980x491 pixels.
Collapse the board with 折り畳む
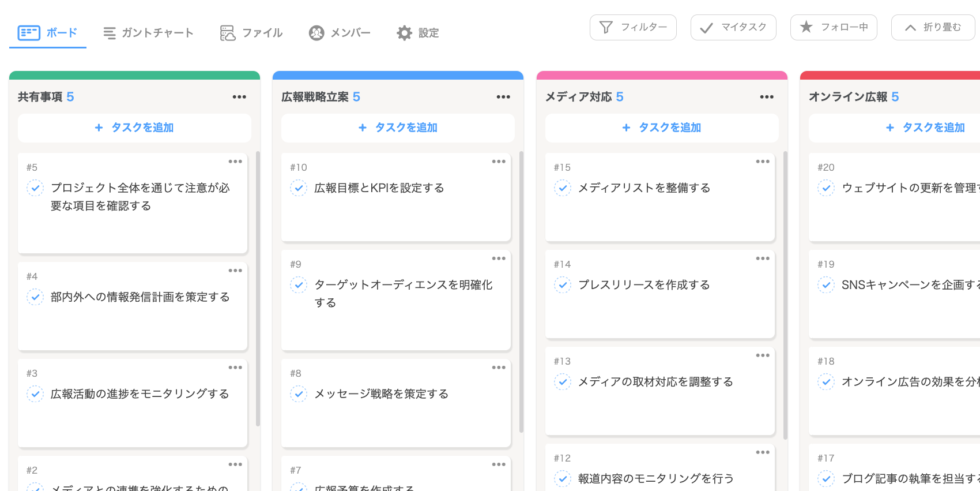click(933, 27)
